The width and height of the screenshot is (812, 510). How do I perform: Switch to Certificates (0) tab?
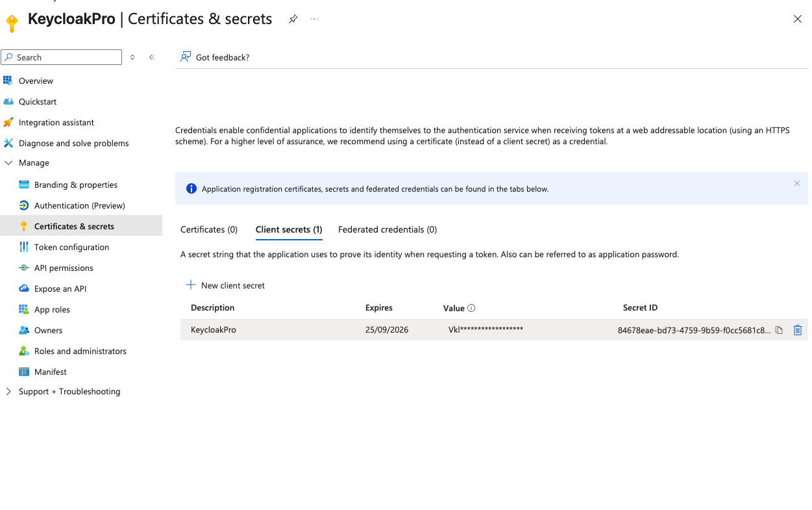(x=209, y=229)
